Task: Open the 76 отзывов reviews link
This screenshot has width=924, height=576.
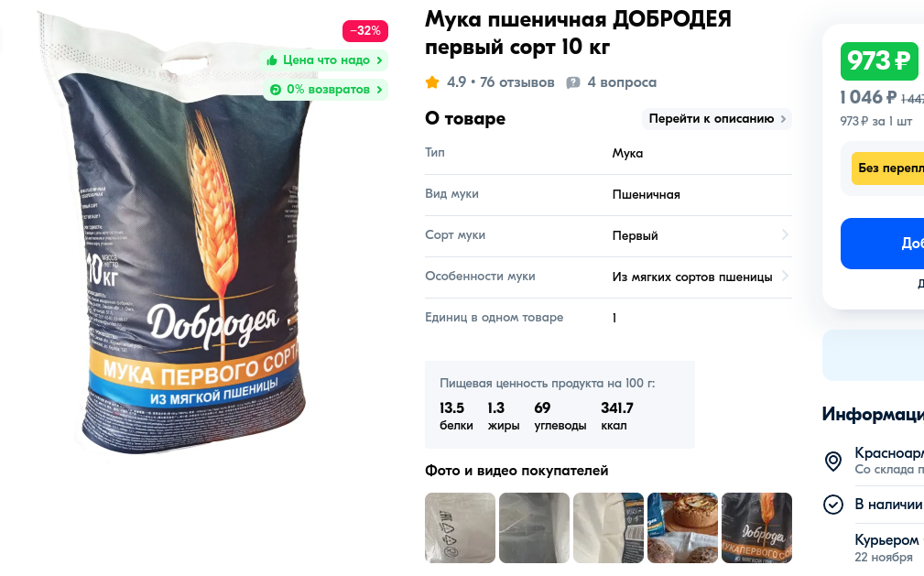Action: pyautogui.click(x=516, y=82)
